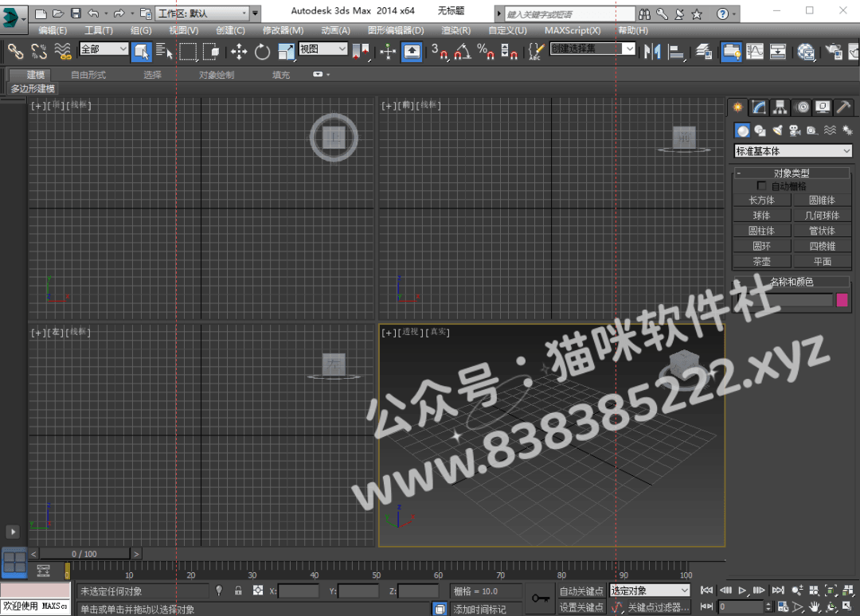Select the Move tool
Screen dimensions: 860x616
(239, 52)
